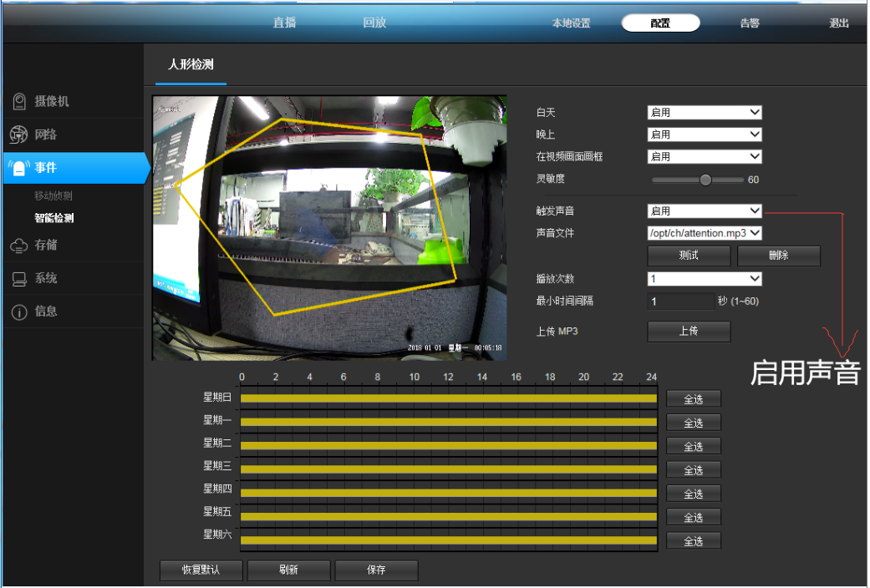This screenshot has height=588, width=870.
Task: Open the 播放次数 play count dropdown
Action: click(x=705, y=279)
